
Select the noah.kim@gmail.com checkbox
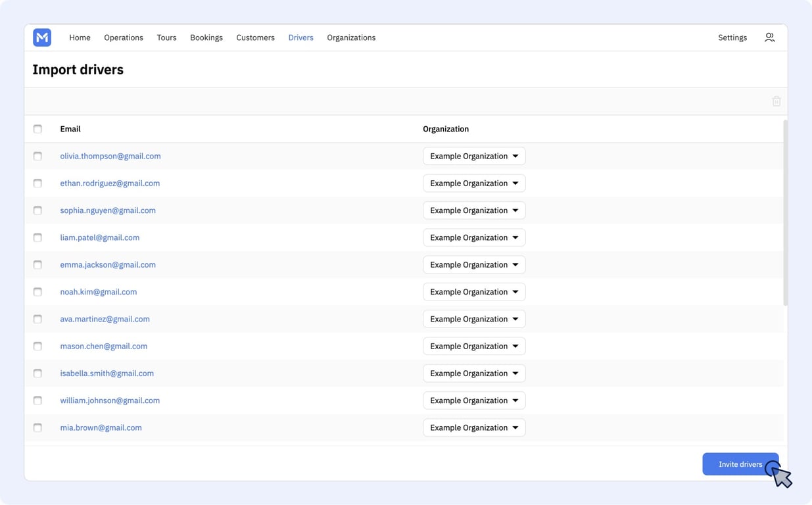click(37, 292)
